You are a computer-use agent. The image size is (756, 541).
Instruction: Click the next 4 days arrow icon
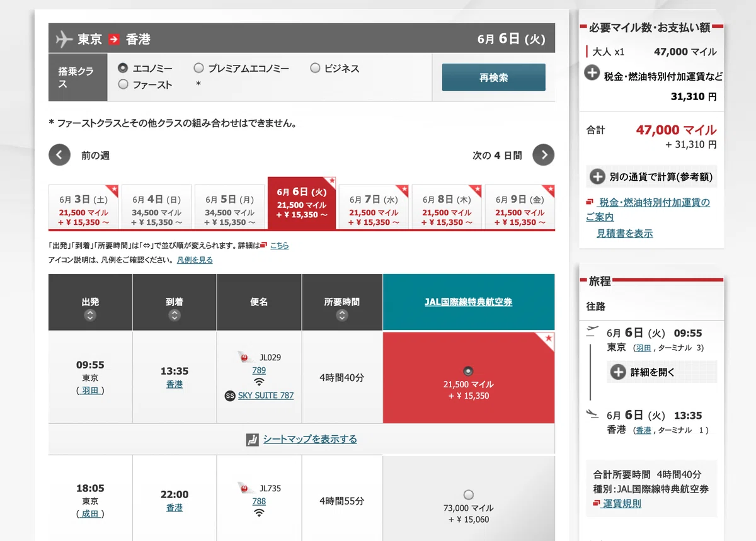point(543,155)
